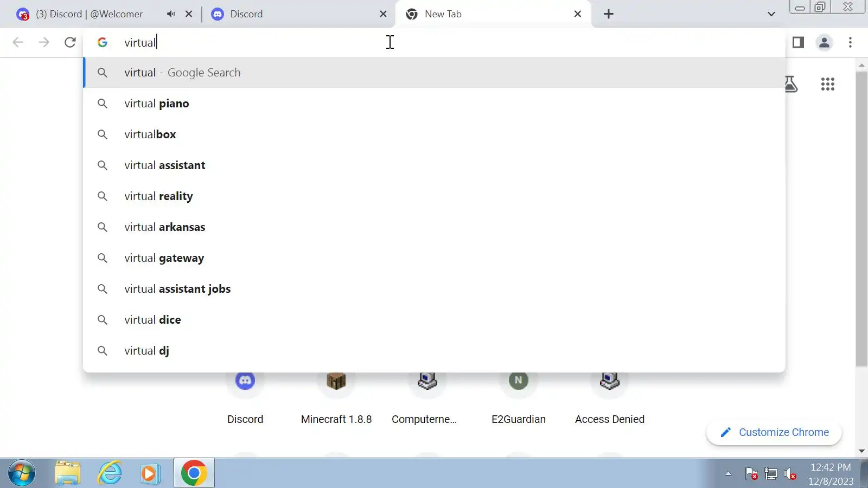The height and width of the screenshot is (488, 868).
Task: Open the Search Labs flask icon
Action: 791,84
